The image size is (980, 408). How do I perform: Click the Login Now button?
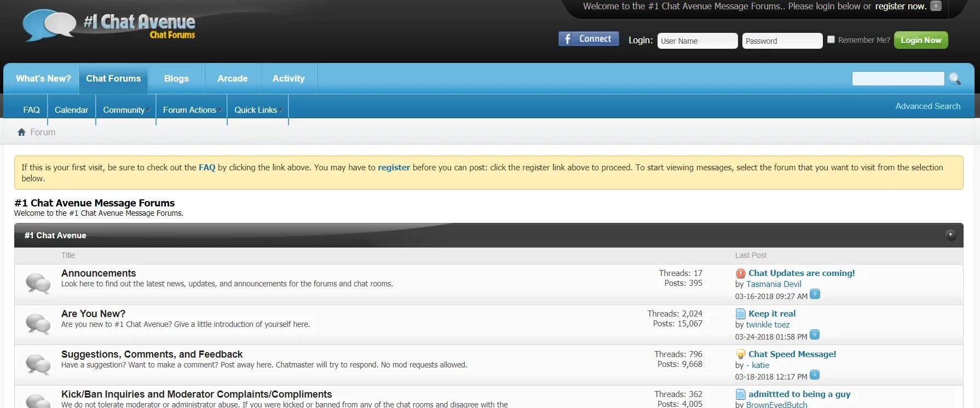click(x=921, y=40)
